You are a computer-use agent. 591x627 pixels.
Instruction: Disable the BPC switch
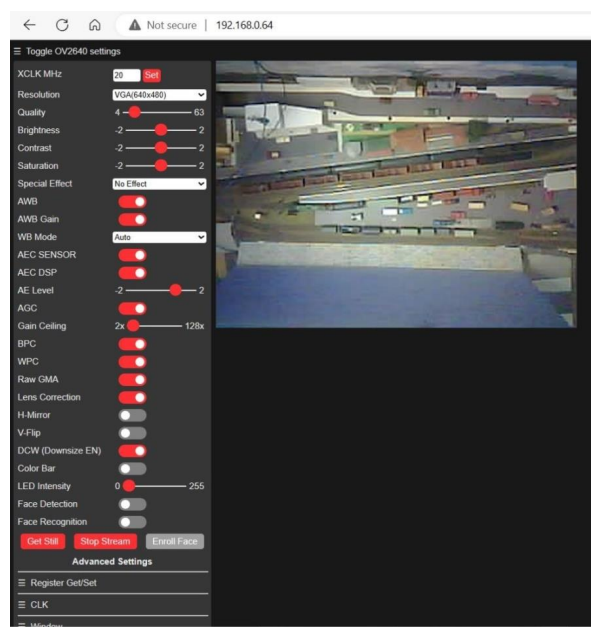[132, 344]
